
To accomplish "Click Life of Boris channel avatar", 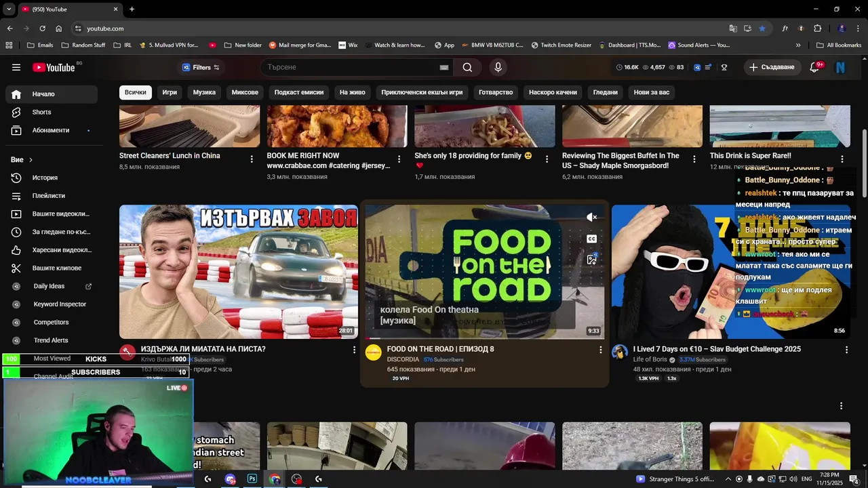I will coord(620,352).
